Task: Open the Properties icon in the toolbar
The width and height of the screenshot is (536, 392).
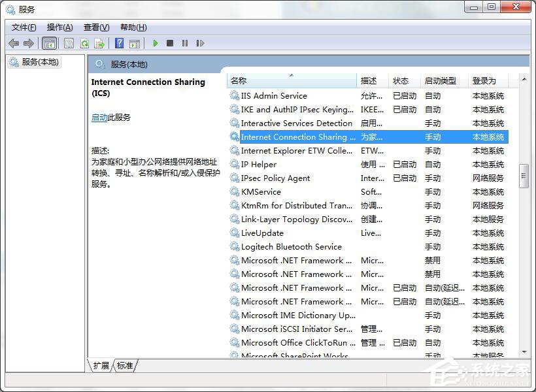Action: coord(69,43)
